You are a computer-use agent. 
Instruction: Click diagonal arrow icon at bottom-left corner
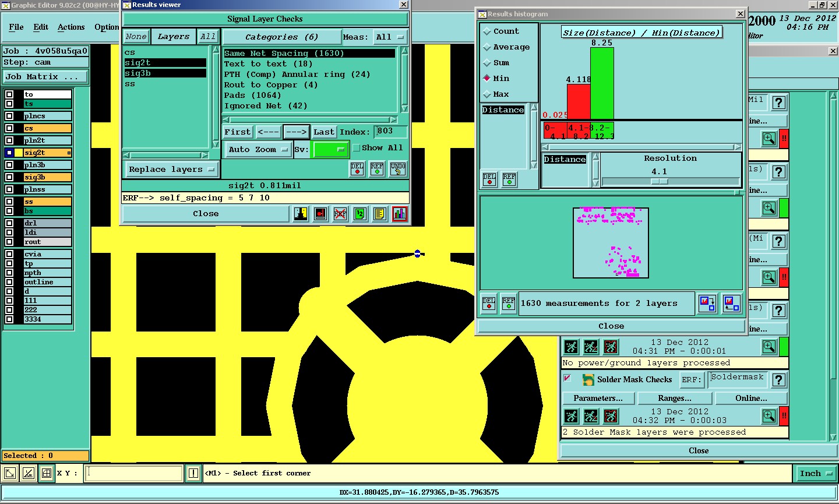click(x=10, y=473)
